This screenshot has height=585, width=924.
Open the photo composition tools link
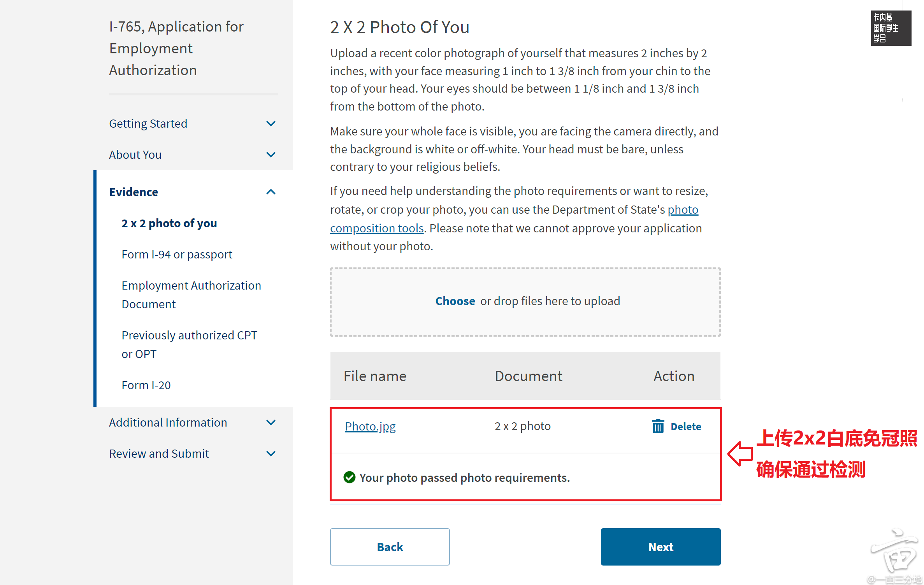pyautogui.click(x=514, y=219)
